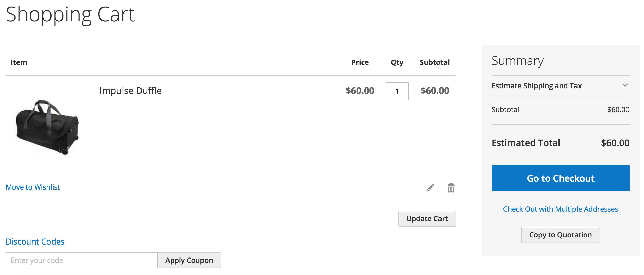Expand the Discount Codes section
Image resolution: width=644 pixels, height=275 pixels.
(x=35, y=242)
